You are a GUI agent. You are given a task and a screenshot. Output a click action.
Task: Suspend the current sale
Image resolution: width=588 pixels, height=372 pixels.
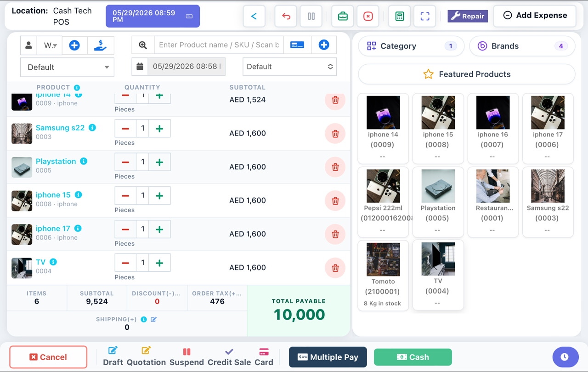point(187,357)
